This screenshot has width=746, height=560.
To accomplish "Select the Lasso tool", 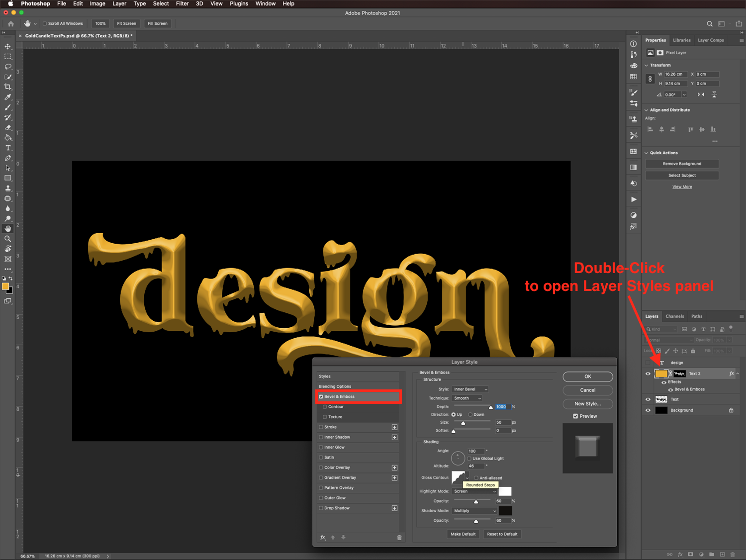I will pos(8,67).
